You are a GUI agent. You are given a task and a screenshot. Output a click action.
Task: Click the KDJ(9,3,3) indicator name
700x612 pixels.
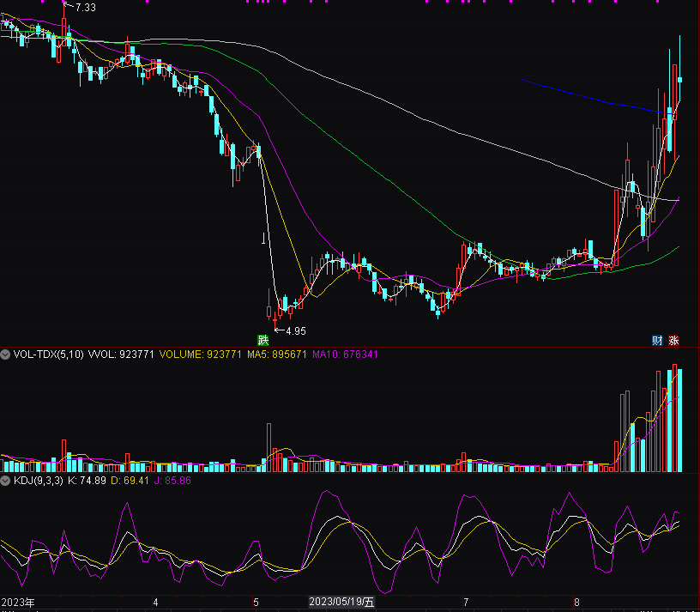tap(38, 481)
